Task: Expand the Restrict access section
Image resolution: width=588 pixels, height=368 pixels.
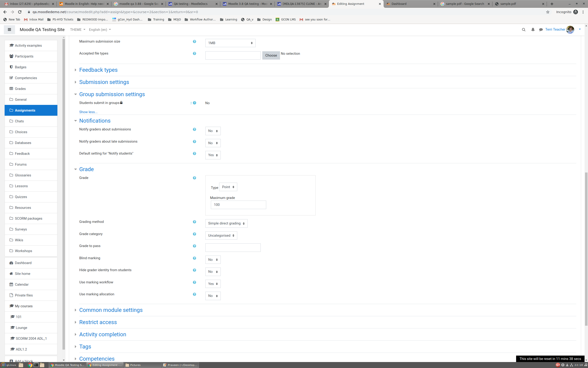Action: (x=98, y=322)
